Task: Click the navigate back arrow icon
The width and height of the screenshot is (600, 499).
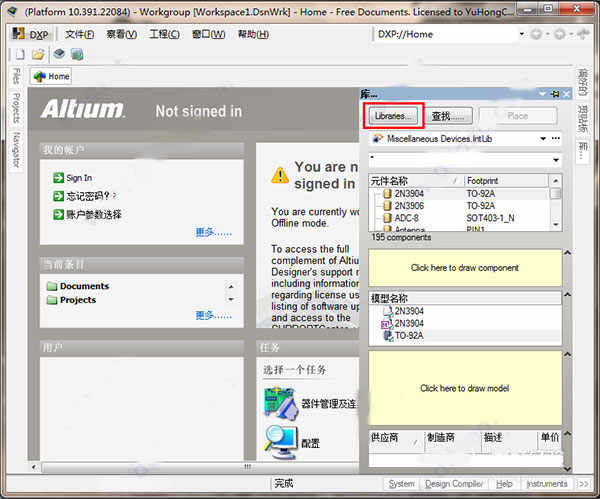Action: pyautogui.click(x=536, y=34)
